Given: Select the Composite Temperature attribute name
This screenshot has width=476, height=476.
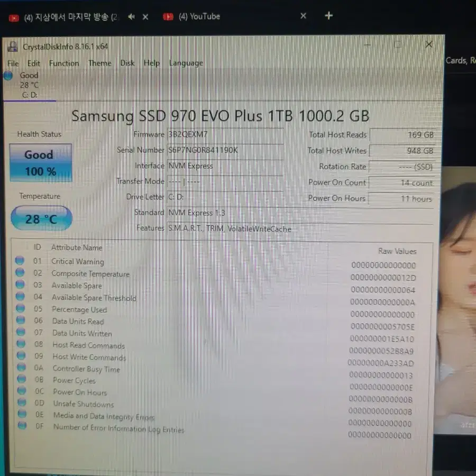Looking at the screenshot, I should pyautogui.click(x=90, y=273).
